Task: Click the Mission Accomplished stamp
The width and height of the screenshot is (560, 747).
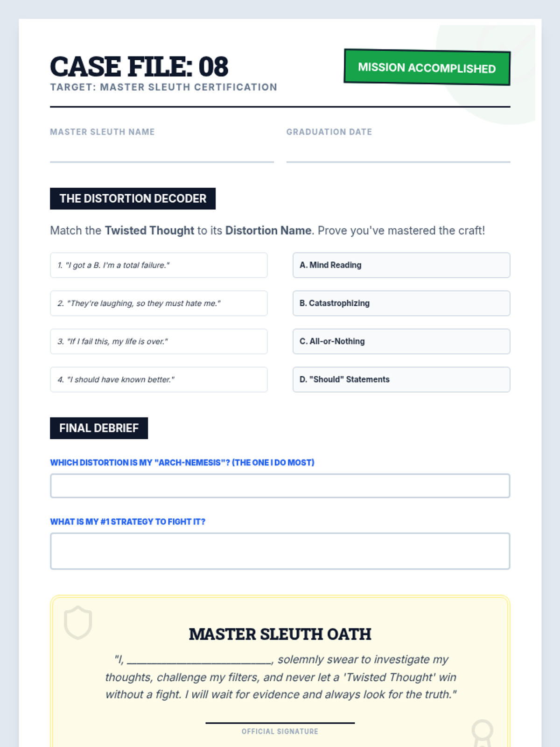Action: click(427, 67)
